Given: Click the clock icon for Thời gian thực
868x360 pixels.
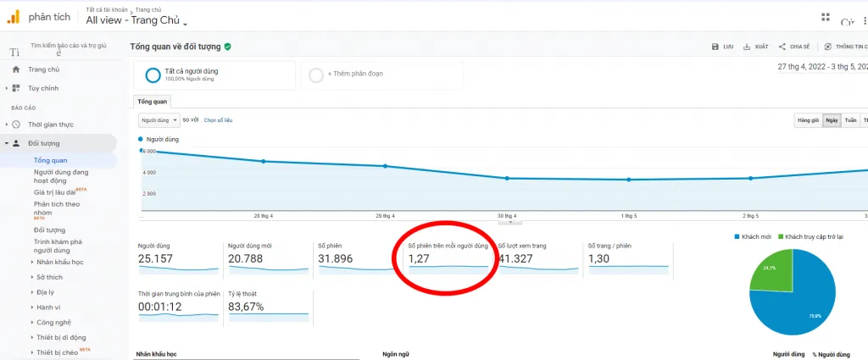Looking at the screenshot, I should (16, 125).
